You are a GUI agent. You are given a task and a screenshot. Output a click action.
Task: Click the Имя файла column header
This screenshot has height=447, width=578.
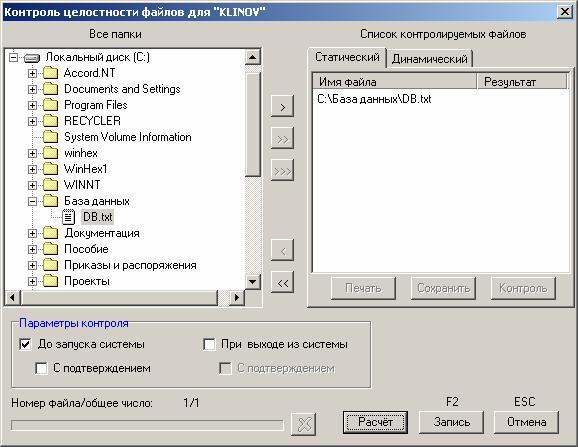[394, 81]
